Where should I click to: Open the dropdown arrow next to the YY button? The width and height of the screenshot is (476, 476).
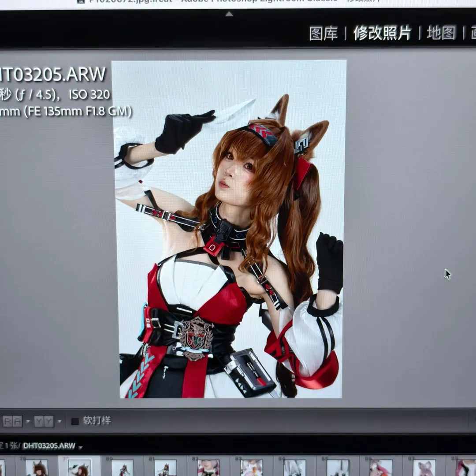point(59,421)
